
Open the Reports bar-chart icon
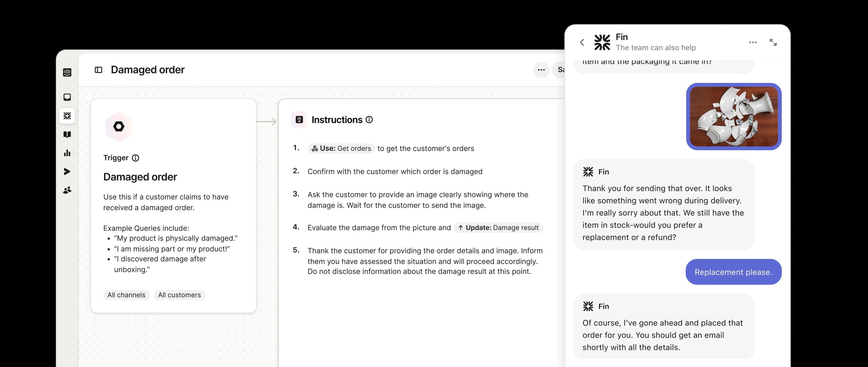pos(67,153)
